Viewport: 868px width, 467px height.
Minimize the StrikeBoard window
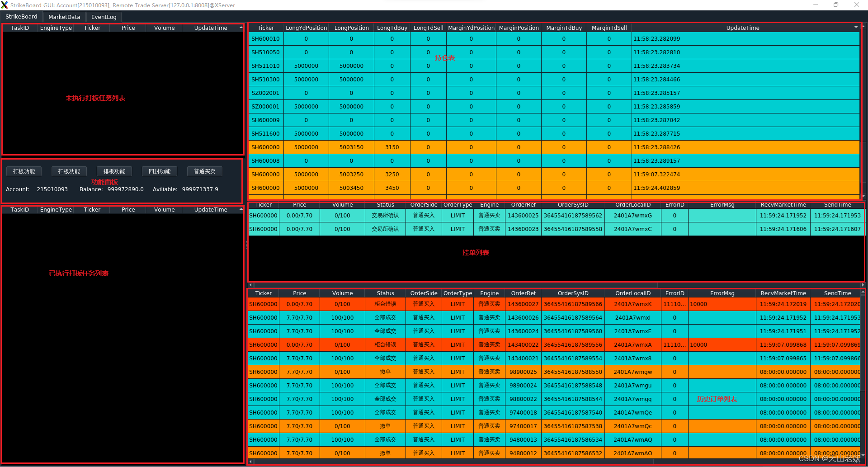click(816, 5)
